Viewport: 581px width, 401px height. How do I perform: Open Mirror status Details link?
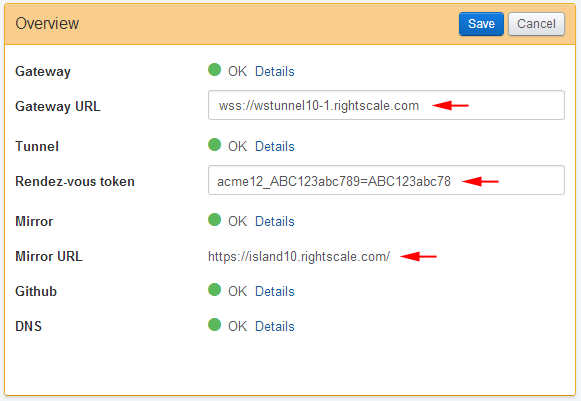point(275,221)
